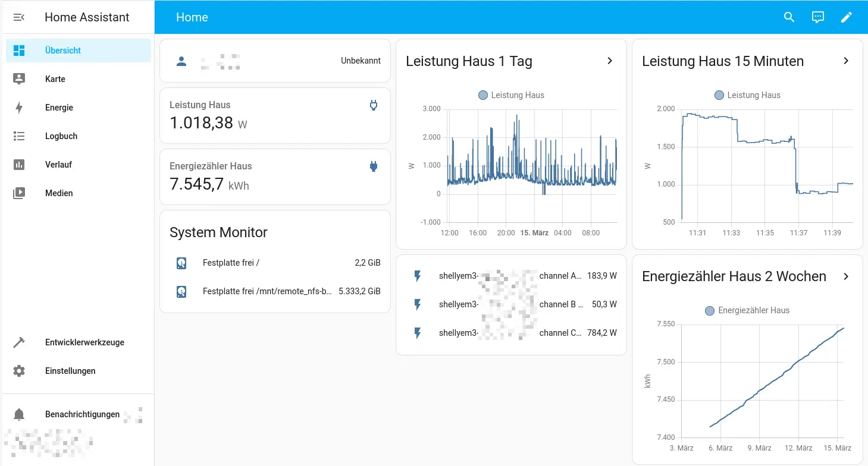The height and width of the screenshot is (466, 868).
Task: Toggle Leistung Haus legend in 15 Minuten chart
Action: coord(747,95)
